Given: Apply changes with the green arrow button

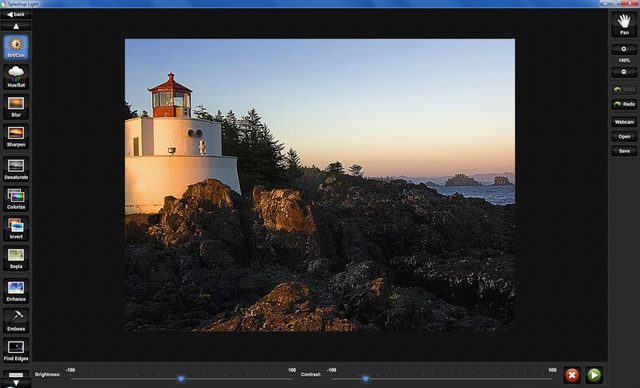Looking at the screenshot, I should [x=594, y=375].
